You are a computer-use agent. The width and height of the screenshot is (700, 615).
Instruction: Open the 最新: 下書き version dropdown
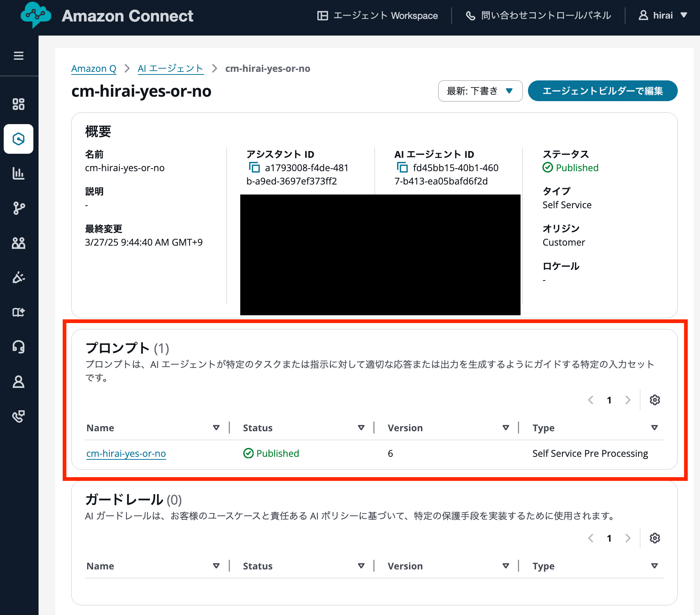click(x=480, y=91)
